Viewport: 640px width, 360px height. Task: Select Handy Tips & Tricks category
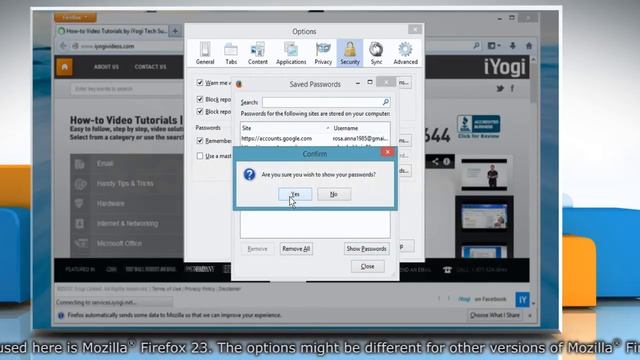pyautogui.click(x=125, y=184)
